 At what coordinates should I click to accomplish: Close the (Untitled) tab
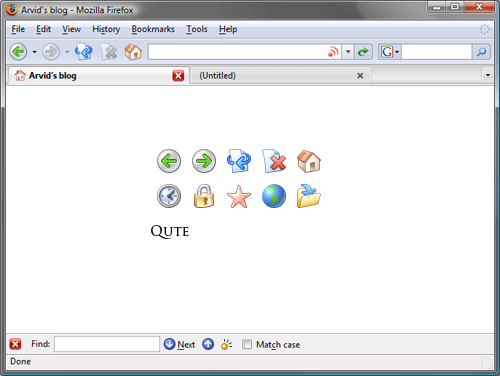360,76
